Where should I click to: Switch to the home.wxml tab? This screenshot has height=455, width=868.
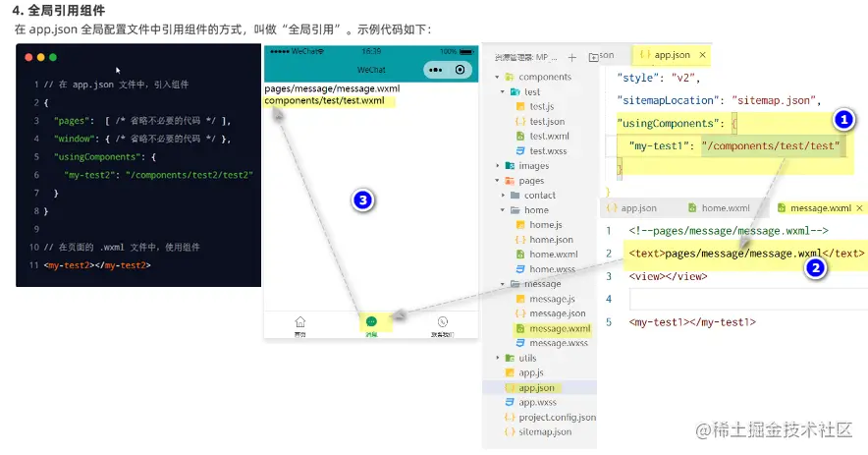719,207
